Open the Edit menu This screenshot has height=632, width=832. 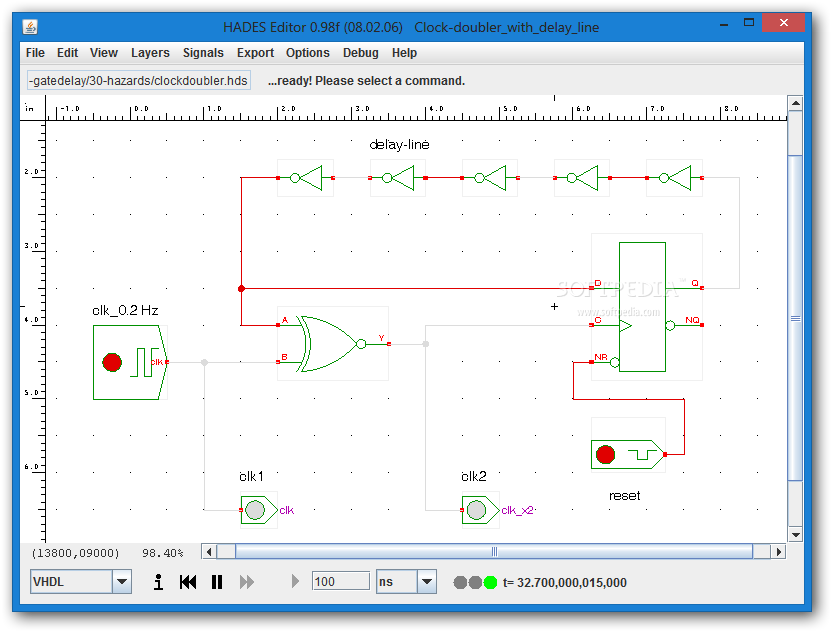click(67, 53)
